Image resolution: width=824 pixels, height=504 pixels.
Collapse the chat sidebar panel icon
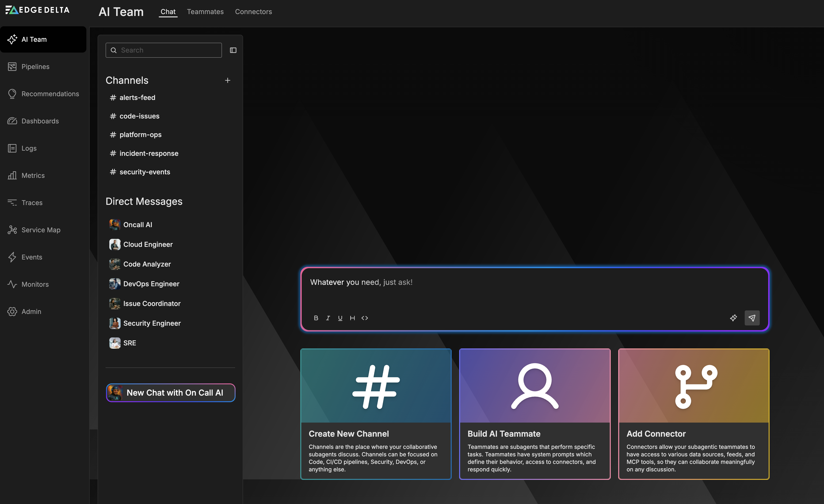pos(233,50)
